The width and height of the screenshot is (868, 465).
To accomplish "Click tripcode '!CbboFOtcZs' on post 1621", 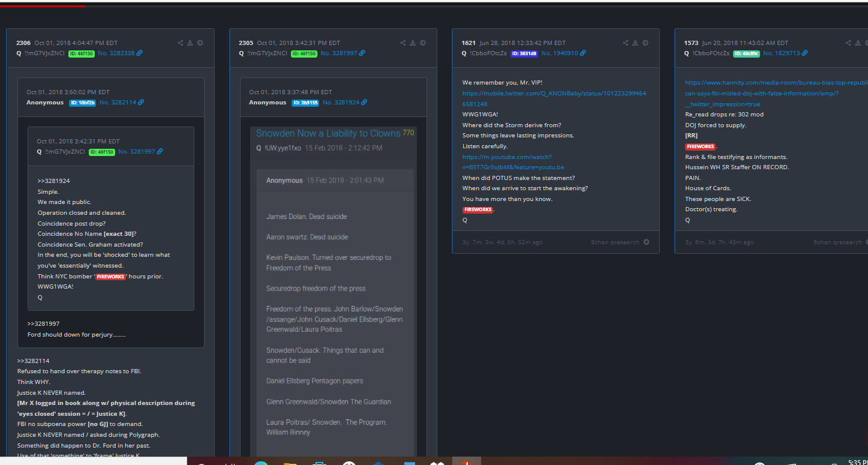I will point(488,53).
